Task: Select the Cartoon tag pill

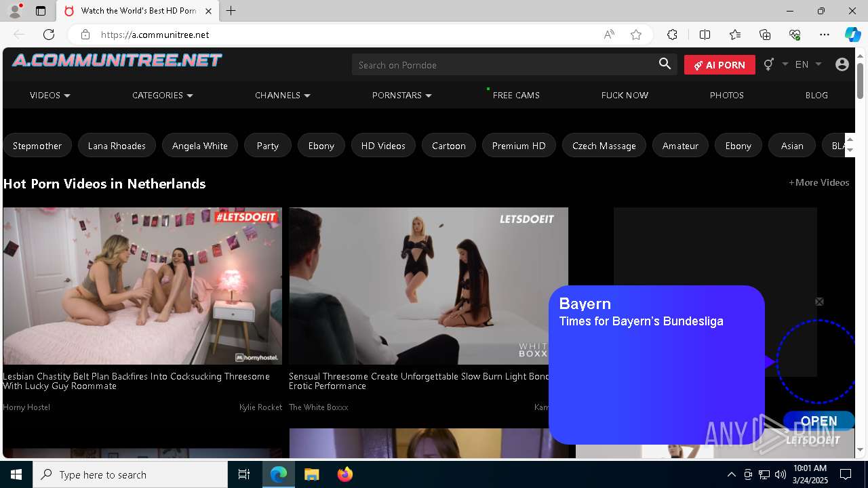Action: (x=449, y=146)
